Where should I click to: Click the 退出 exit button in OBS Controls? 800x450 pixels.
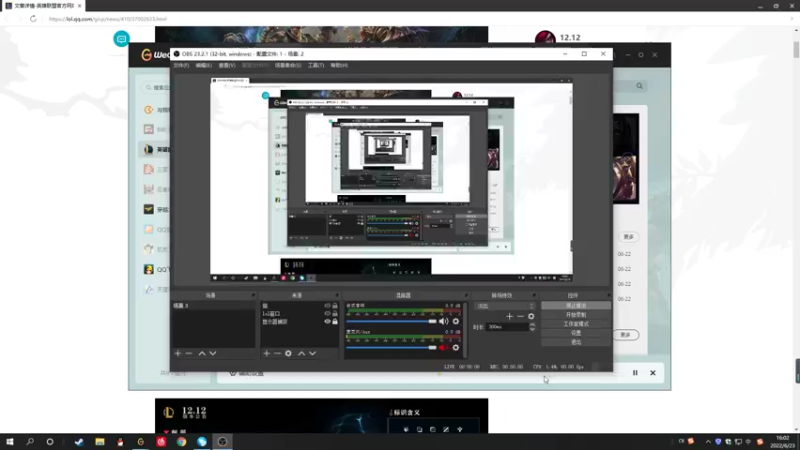coord(576,342)
